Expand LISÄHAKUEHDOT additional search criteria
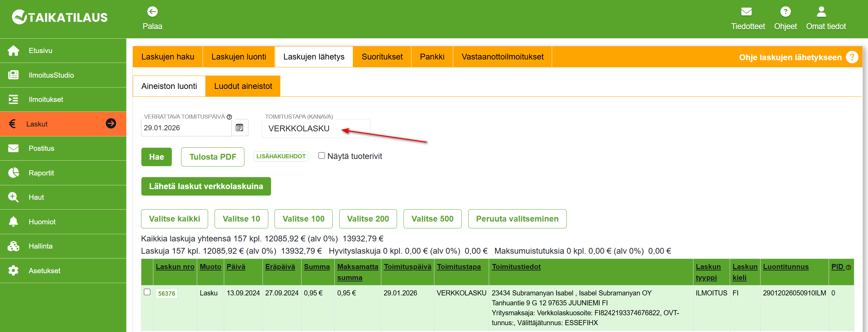Image resolution: width=868 pixels, height=332 pixels. pyautogui.click(x=281, y=156)
